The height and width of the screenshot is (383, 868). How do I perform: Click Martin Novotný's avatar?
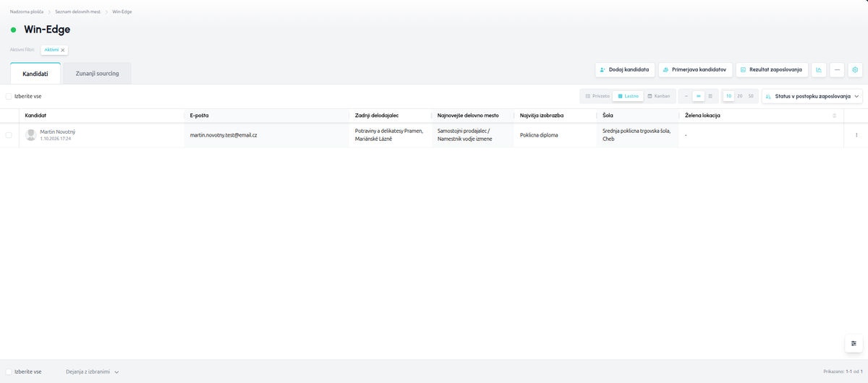pyautogui.click(x=31, y=135)
